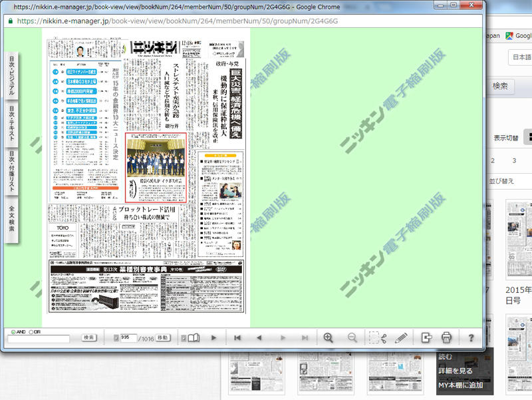The image size is (532, 400).
Task: Zoom in with magnifier plus icon
Action: 328,337
